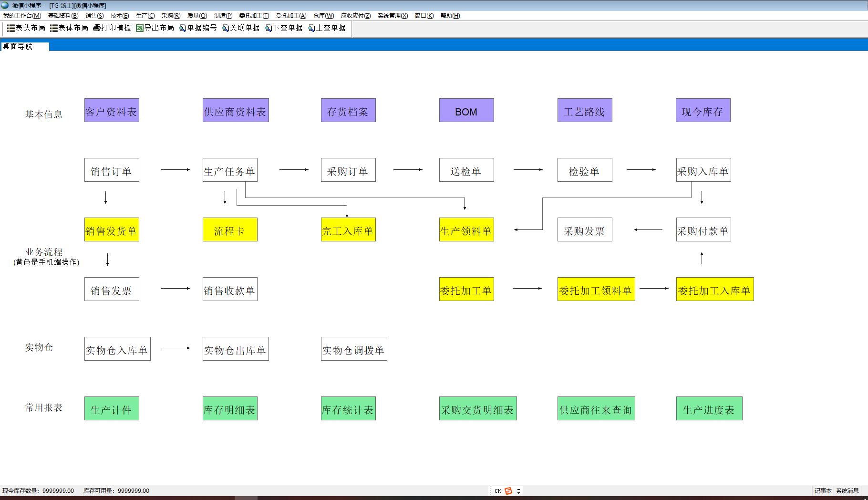Click 记事本 in the status bar

(823, 491)
